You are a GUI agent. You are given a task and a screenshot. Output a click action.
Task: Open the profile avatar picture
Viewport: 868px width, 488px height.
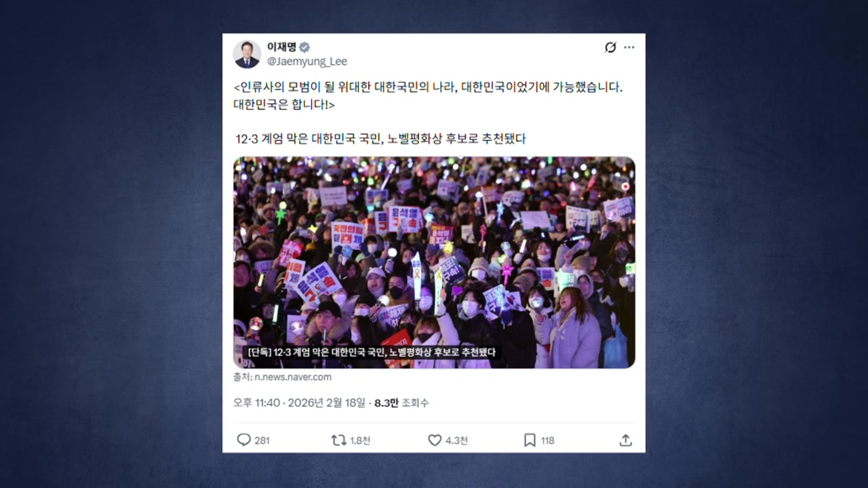(x=247, y=54)
